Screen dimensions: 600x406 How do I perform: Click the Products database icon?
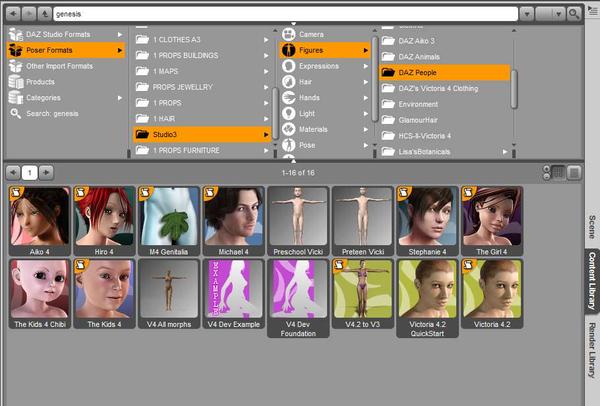pos(16,82)
